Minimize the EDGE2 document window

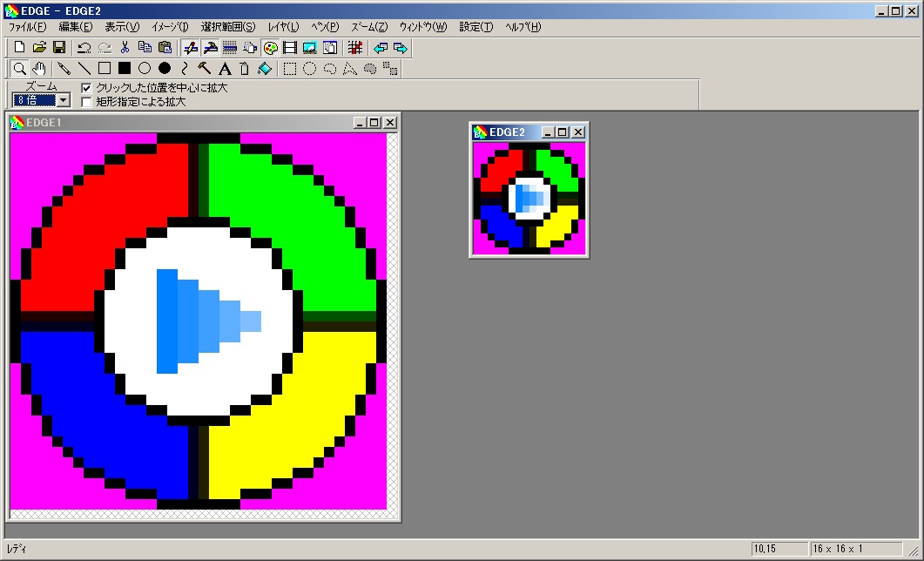pos(548,132)
